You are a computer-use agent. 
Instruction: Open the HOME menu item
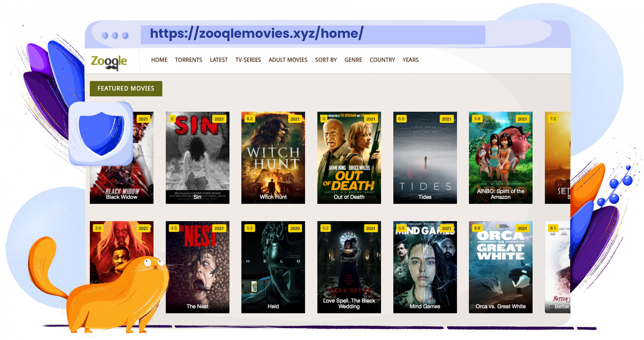tap(159, 60)
